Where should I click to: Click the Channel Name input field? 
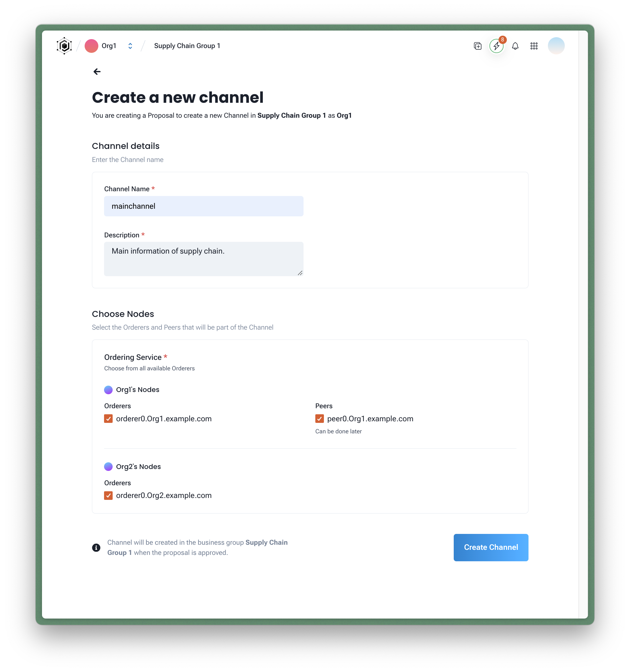point(204,206)
